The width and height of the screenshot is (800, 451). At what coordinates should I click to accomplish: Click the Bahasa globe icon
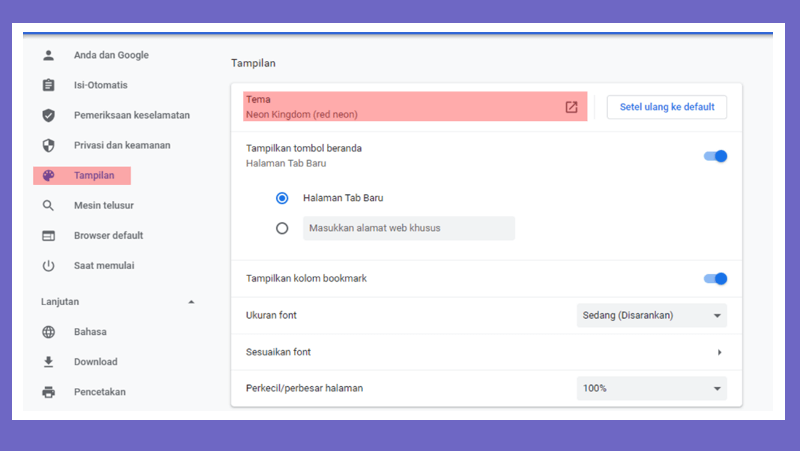click(x=48, y=332)
